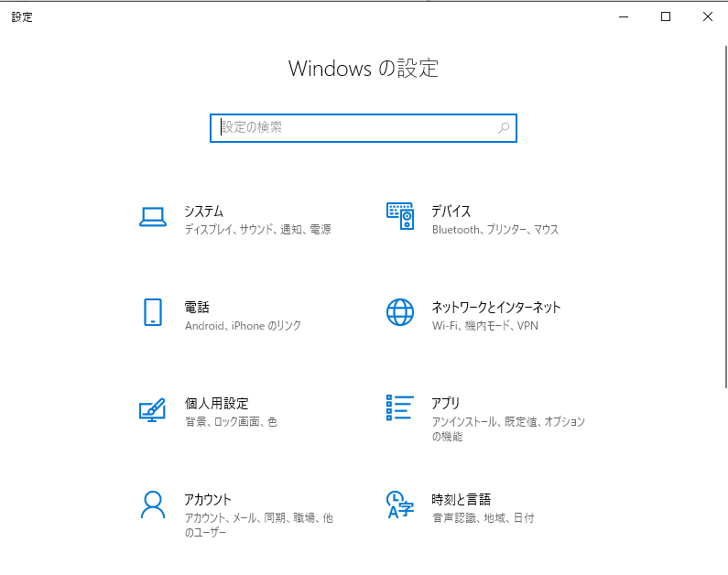
Task: Click '背景、ロック画面、色' description
Action: [231, 422]
